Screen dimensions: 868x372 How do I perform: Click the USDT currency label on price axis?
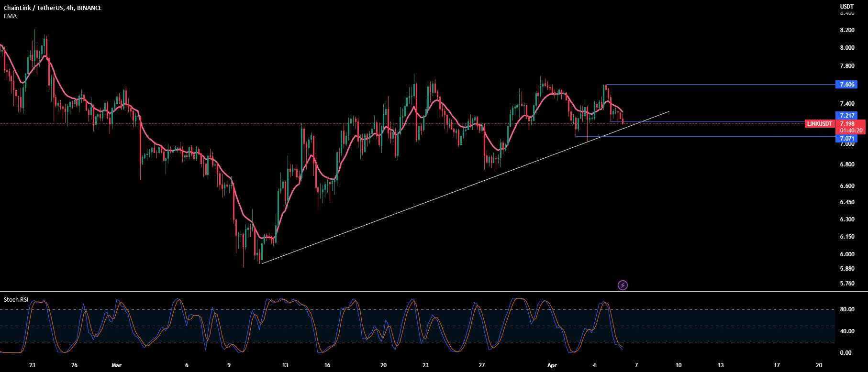point(847,7)
